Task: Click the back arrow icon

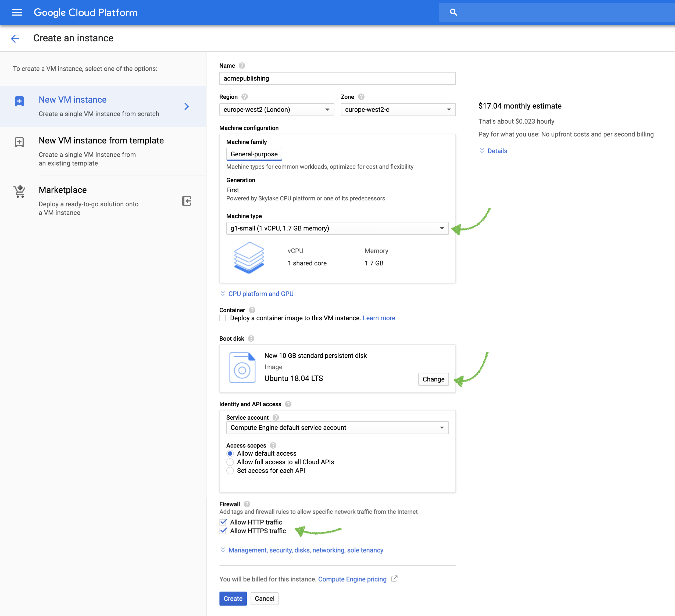Action: point(15,38)
